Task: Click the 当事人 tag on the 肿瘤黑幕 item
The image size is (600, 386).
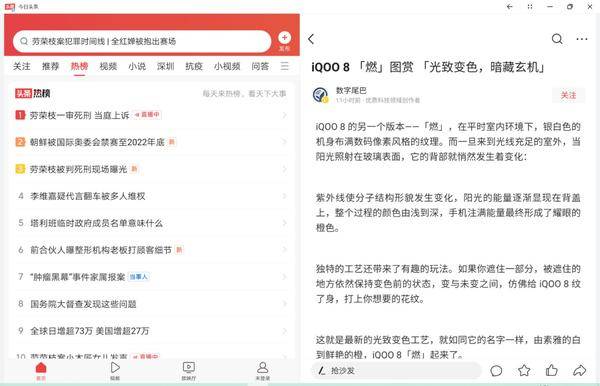Action: tap(138, 276)
